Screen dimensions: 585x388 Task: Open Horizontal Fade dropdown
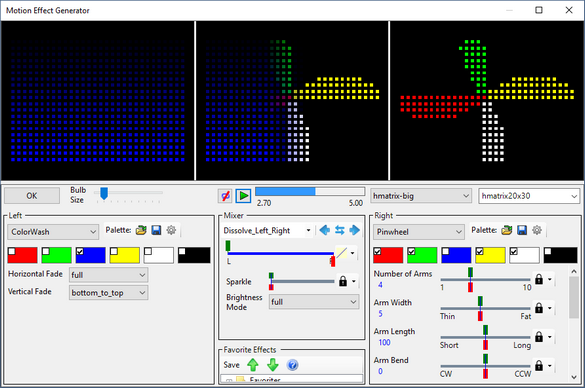pos(108,275)
